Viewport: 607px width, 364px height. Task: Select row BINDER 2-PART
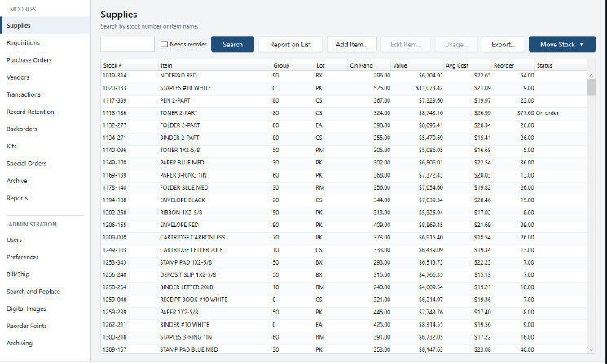344,138
